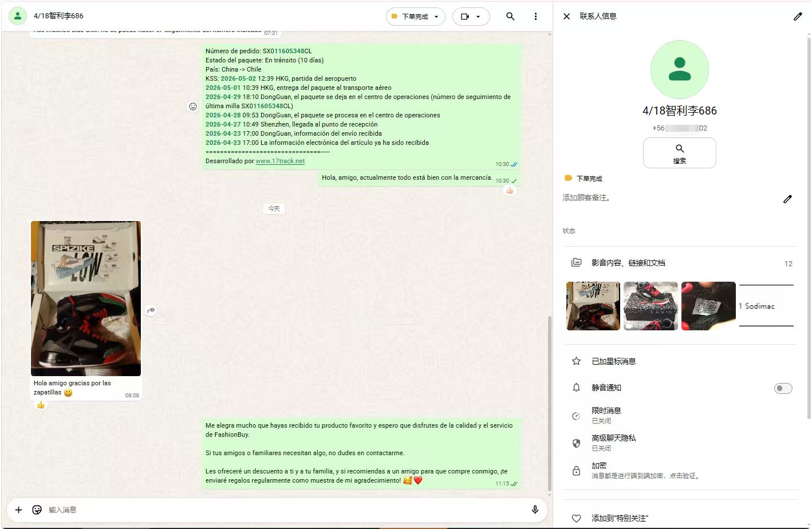
Task: Click lock icon beside 加密
Action: pyautogui.click(x=576, y=471)
